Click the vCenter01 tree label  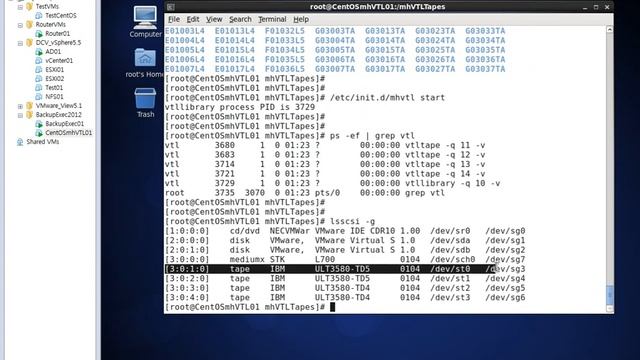(59, 60)
